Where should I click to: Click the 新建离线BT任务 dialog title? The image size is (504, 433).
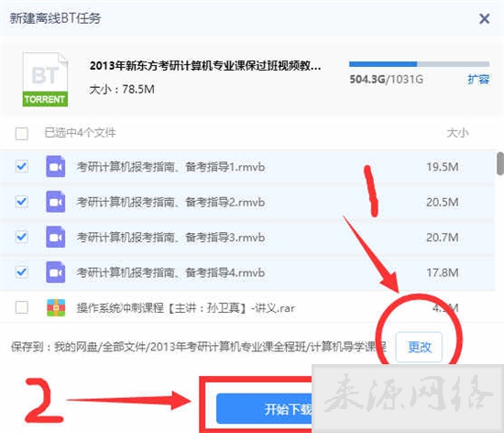pyautogui.click(x=55, y=18)
